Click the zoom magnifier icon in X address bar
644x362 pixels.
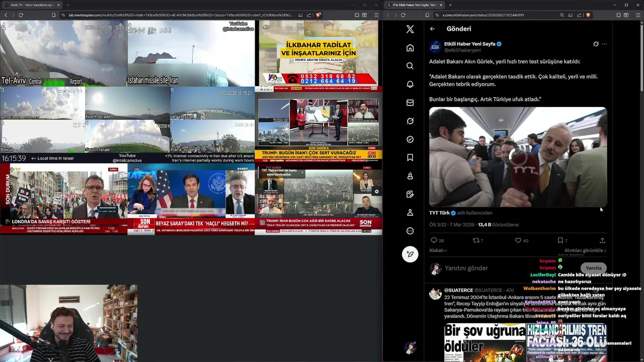pyautogui.click(x=562, y=15)
